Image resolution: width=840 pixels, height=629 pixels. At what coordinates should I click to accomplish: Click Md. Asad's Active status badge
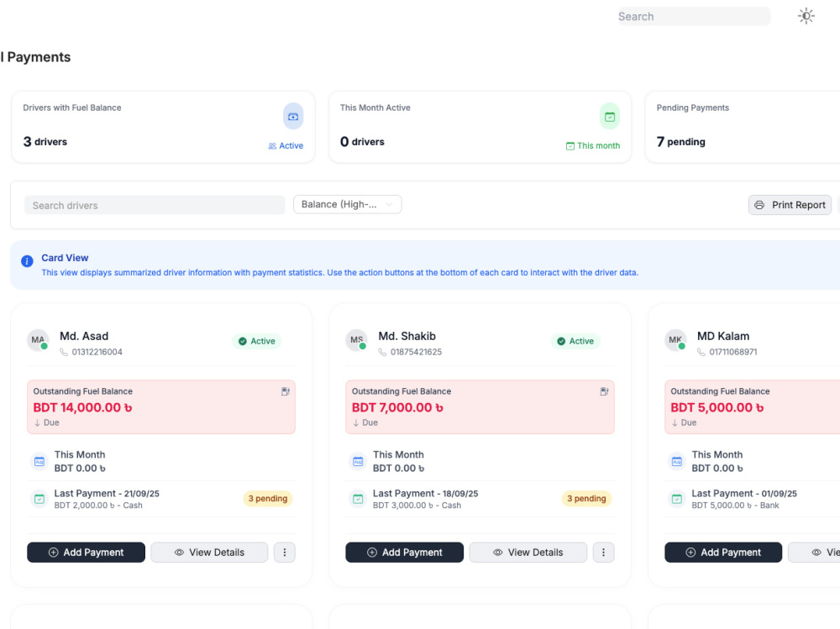click(256, 341)
